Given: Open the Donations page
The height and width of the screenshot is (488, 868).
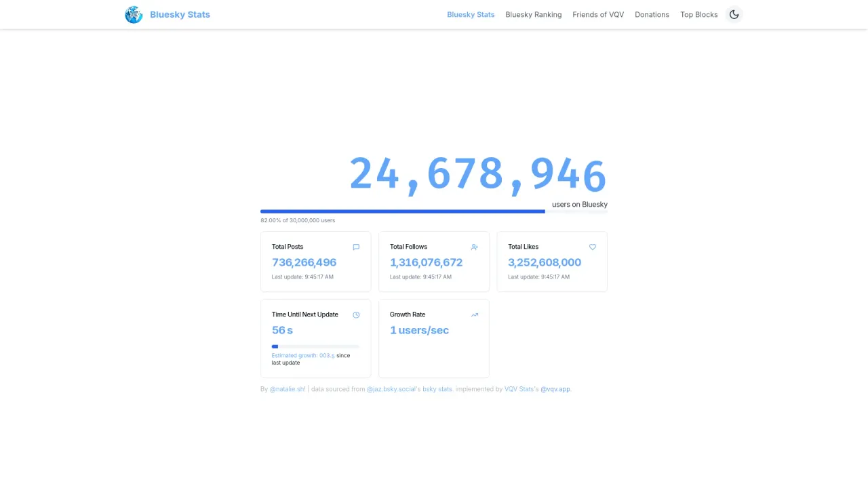Looking at the screenshot, I should pyautogui.click(x=652, y=14).
